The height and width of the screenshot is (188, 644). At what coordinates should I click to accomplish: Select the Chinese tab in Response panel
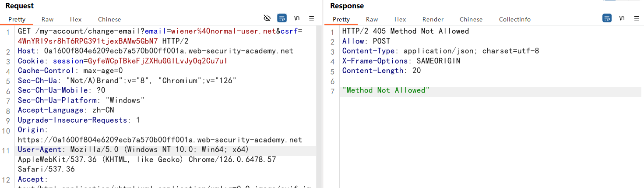pos(471,19)
